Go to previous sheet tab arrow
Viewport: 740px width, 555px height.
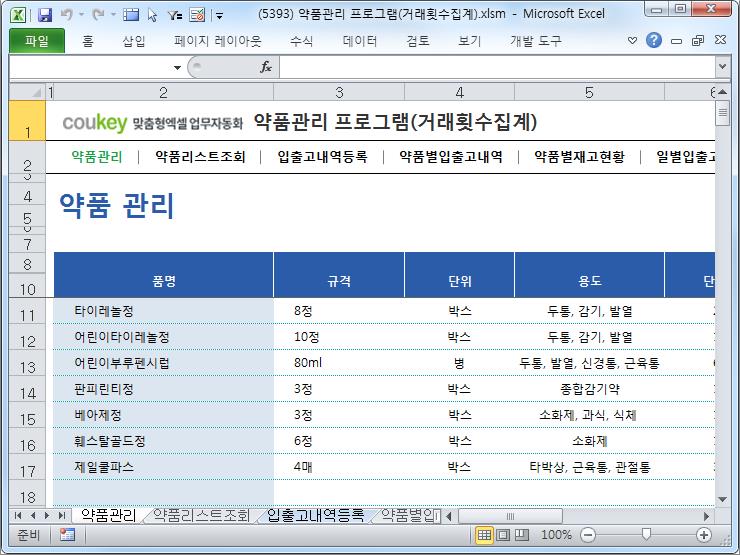coord(33,515)
